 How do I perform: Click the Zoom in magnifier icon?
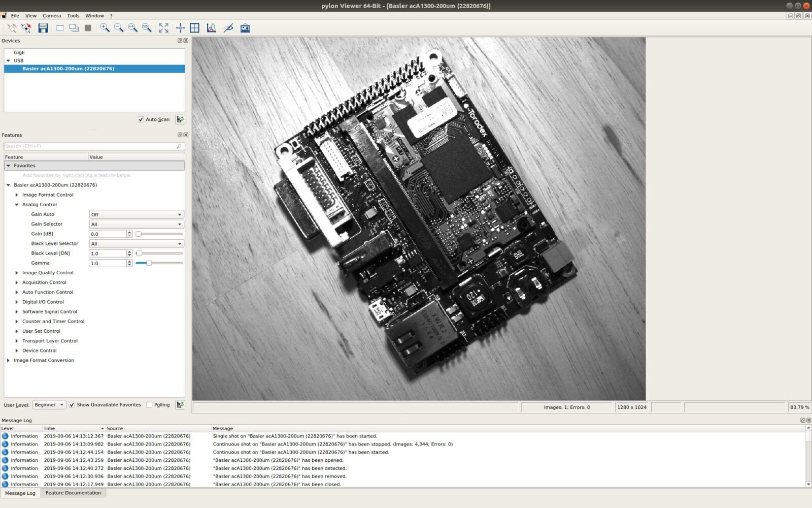[105, 28]
